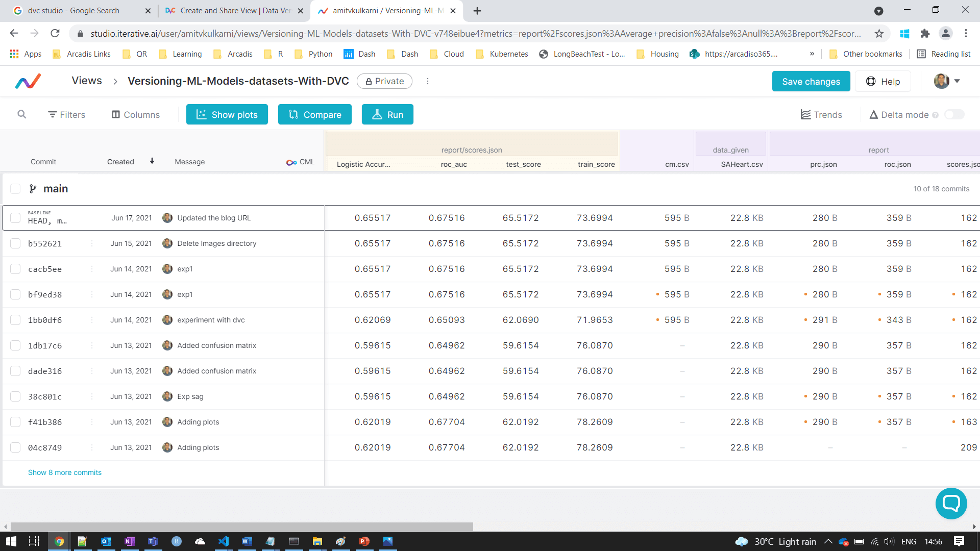
Task: Click the search magnifier icon
Action: point(21,114)
